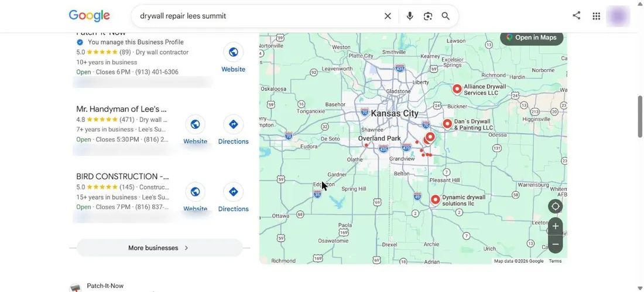Open BIRD CONSTRUCTION website globe icon
The image size is (644, 292).
[x=195, y=192]
